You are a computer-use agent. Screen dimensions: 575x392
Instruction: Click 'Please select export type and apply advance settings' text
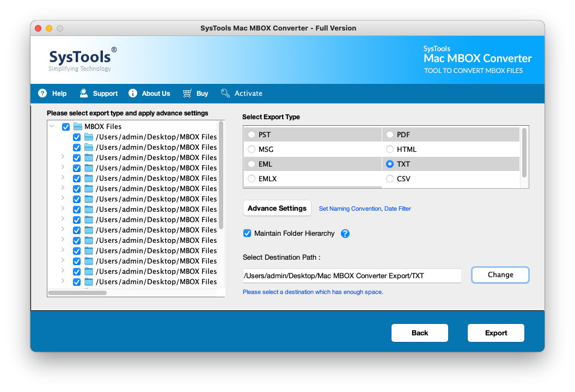127,113
